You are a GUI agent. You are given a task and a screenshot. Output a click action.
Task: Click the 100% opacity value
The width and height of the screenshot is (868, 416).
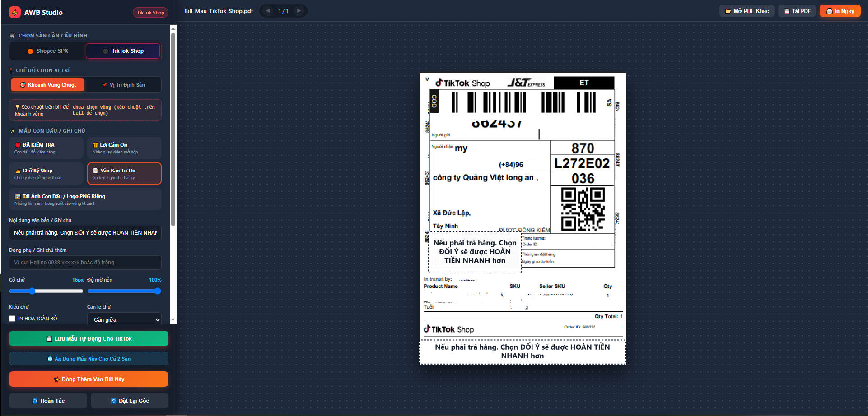[155, 280]
